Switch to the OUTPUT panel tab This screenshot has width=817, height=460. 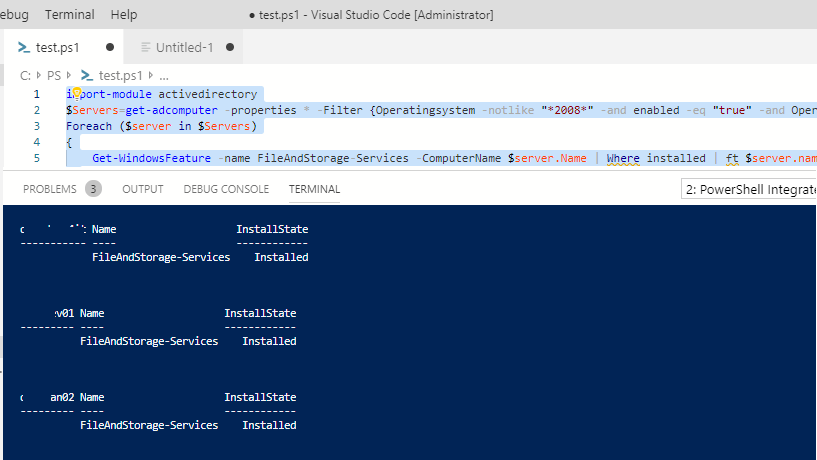(143, 189)
